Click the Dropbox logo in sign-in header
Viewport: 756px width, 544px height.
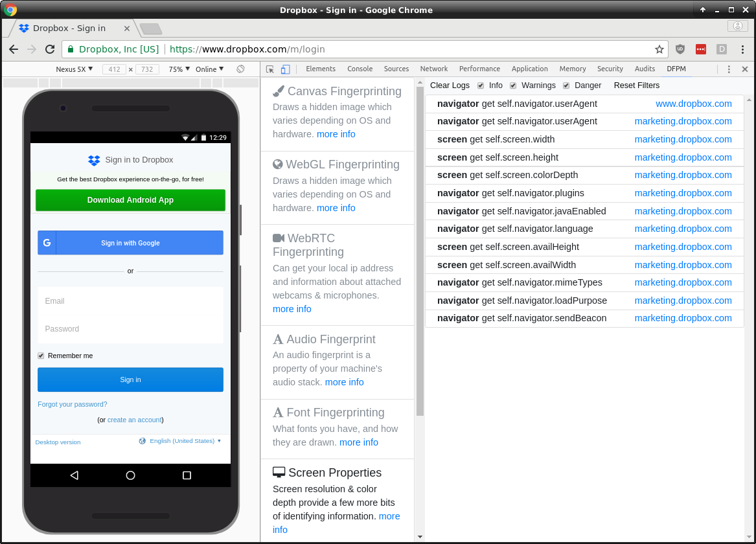point(94,160)
